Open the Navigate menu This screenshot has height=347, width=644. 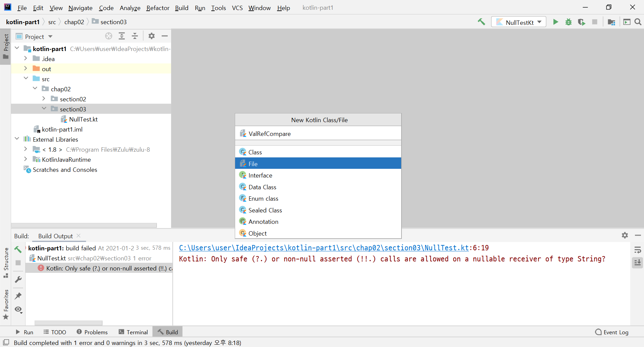(x=80, y=8)
